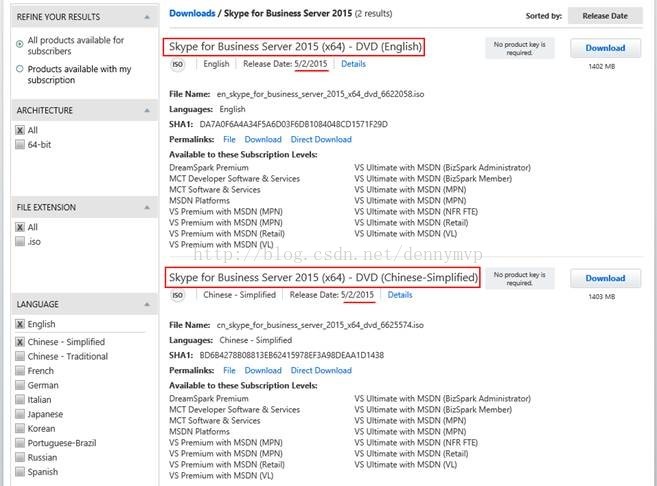This screenshot has height=486, width=657.
Task: Check the Russian language filter
Action: [20, 458]
